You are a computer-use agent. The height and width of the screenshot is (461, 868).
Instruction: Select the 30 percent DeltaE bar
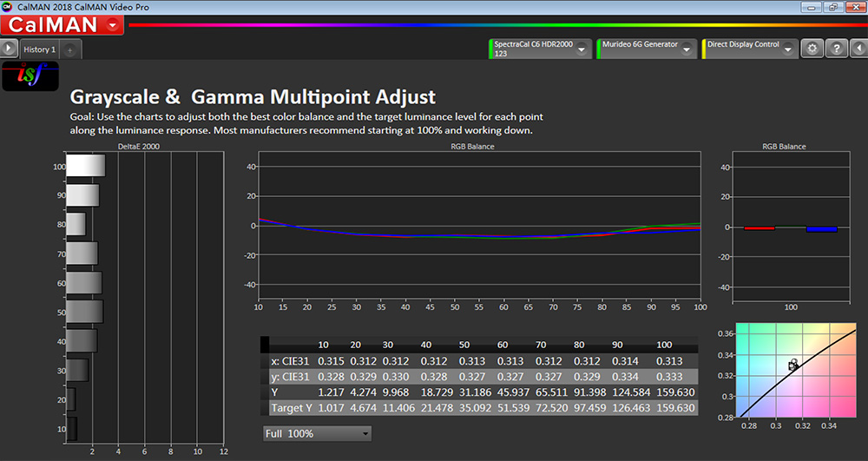77,370
